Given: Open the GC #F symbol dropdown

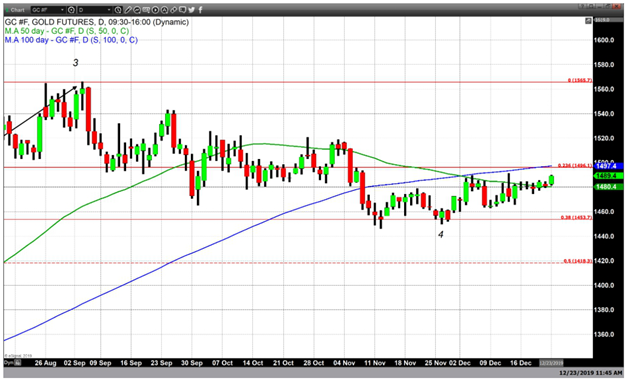Looking at the screenshot, I should (x=48, y=10).
